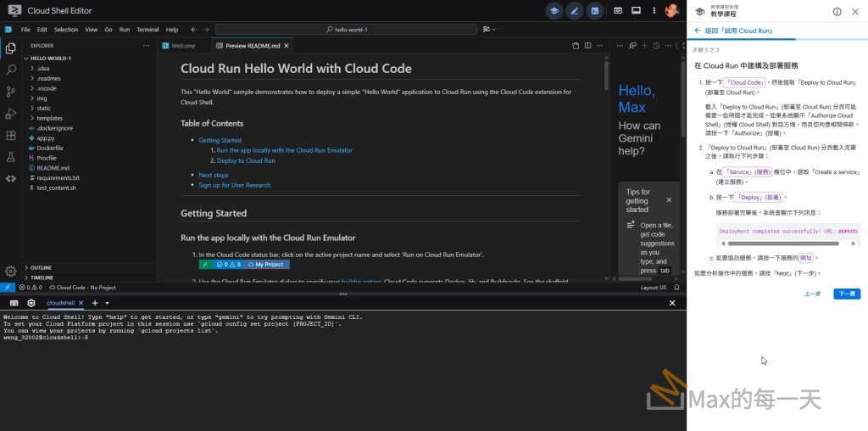868x431 pixels.
Task: Open terminal settings gear icon
Action: click(31, 303)
